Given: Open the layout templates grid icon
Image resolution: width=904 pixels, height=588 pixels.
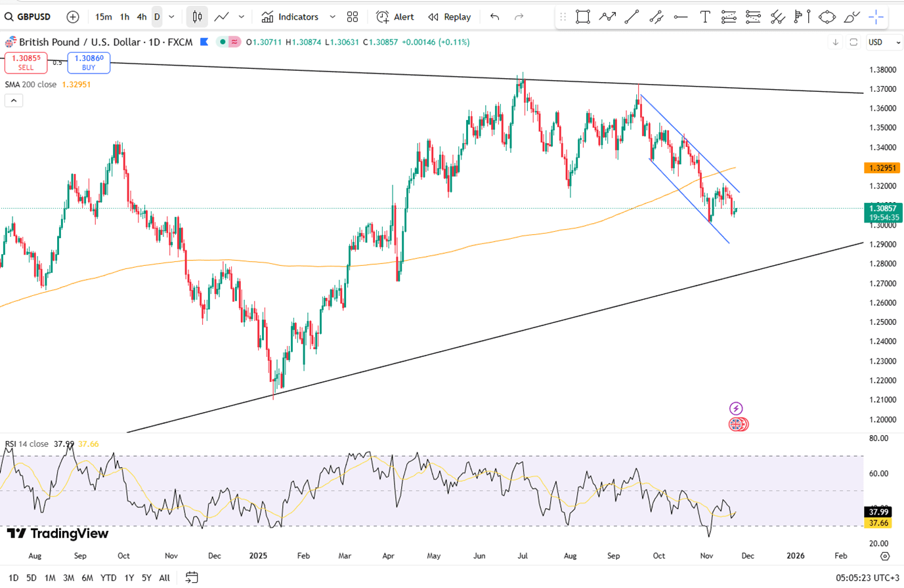Looking at the screenshot, I should tap(353, 17).
